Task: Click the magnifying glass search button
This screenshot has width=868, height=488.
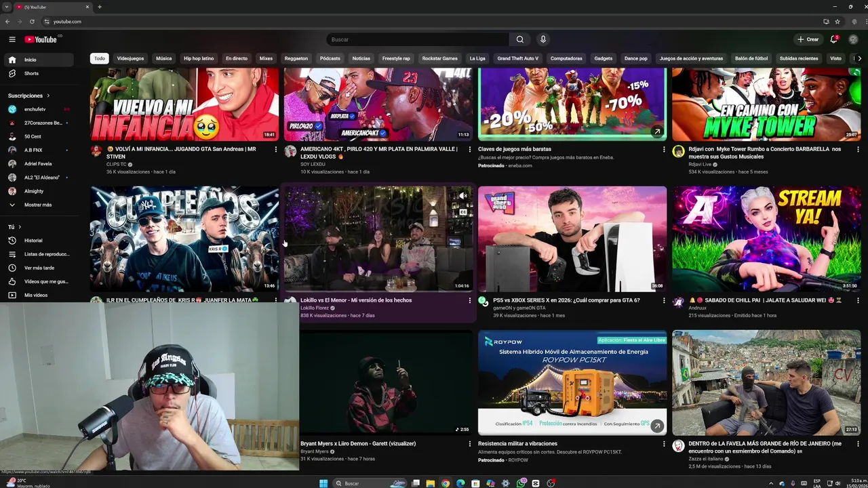Action: pos(519,39)
